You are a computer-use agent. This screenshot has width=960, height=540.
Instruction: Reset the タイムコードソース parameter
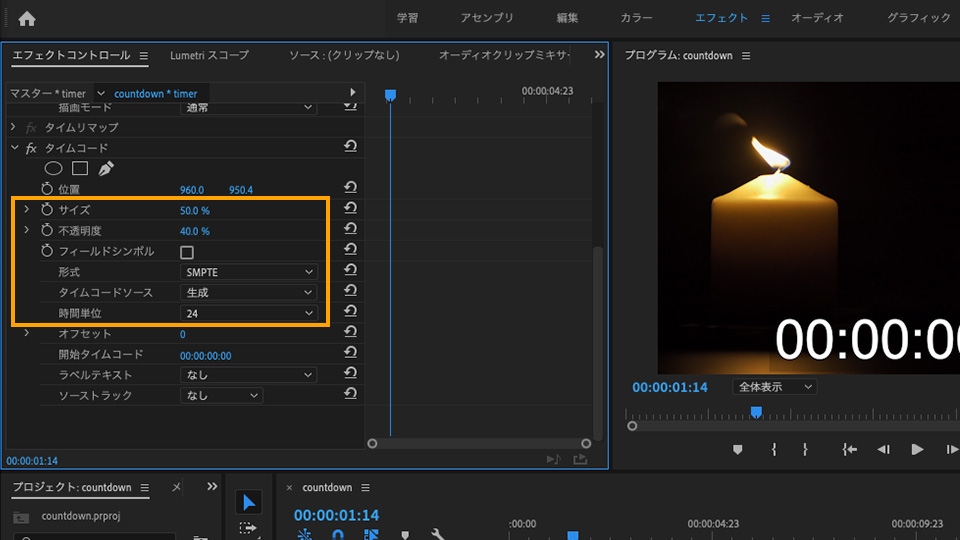350,291
